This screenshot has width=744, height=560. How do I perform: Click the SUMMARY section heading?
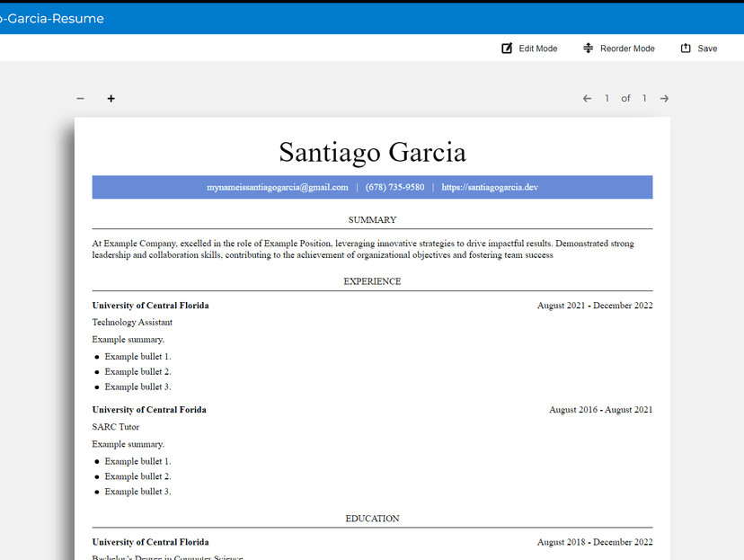373,220
